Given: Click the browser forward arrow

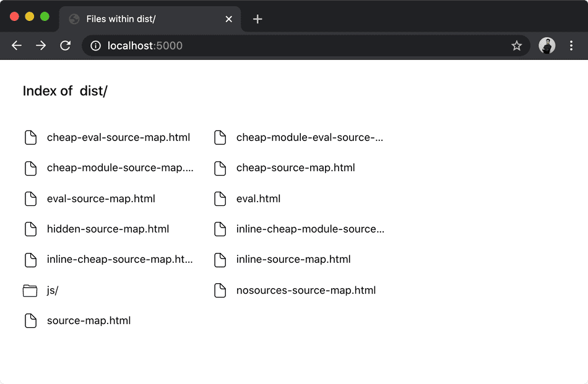Looking at the screenshot, I should (41, 46).
